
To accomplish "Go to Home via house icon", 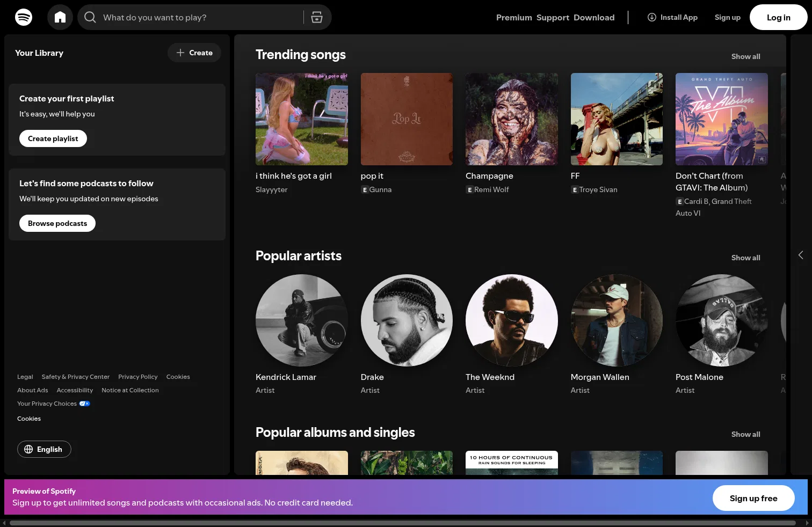I will [x=60, y=17].
